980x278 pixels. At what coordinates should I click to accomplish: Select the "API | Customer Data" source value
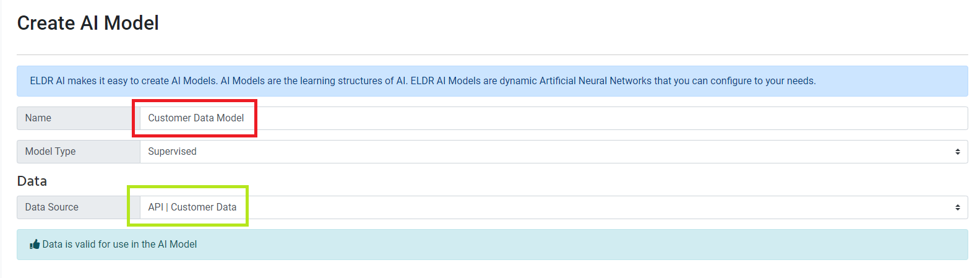(x=192, y=207)
